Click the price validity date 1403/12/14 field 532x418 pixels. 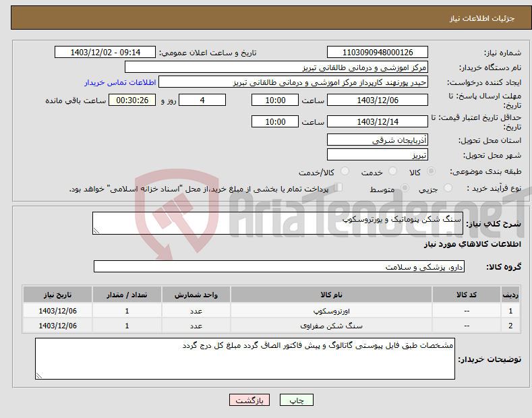(x=378, y=121)
